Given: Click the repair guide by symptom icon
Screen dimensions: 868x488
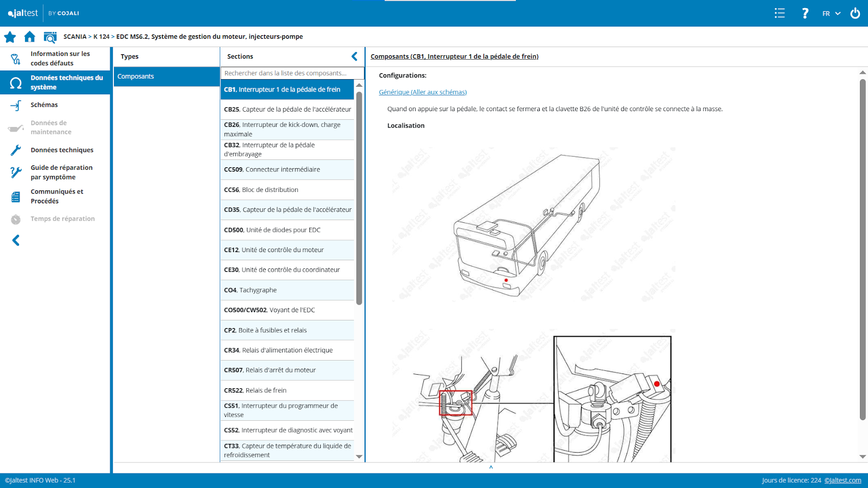Looking at the screenshot, I should point(16,172).
